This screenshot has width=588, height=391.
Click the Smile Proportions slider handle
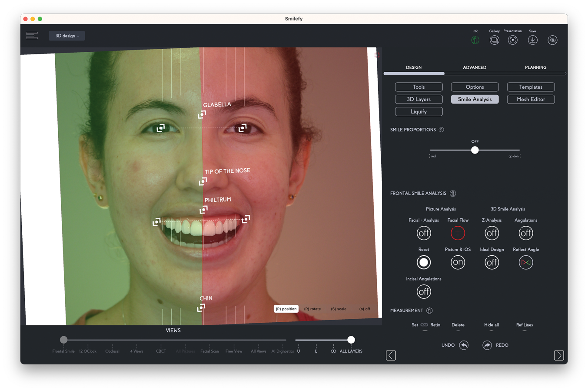(475, 150)
